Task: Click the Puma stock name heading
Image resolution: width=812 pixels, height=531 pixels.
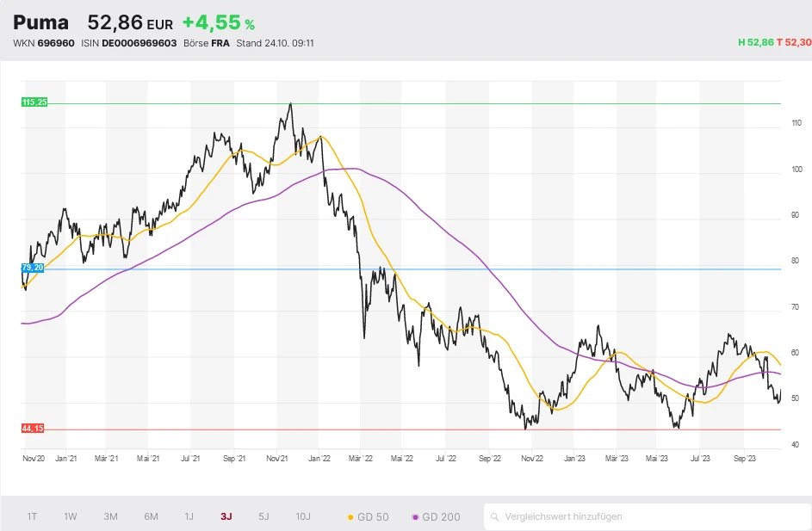Action: click(x=40, y=23)
